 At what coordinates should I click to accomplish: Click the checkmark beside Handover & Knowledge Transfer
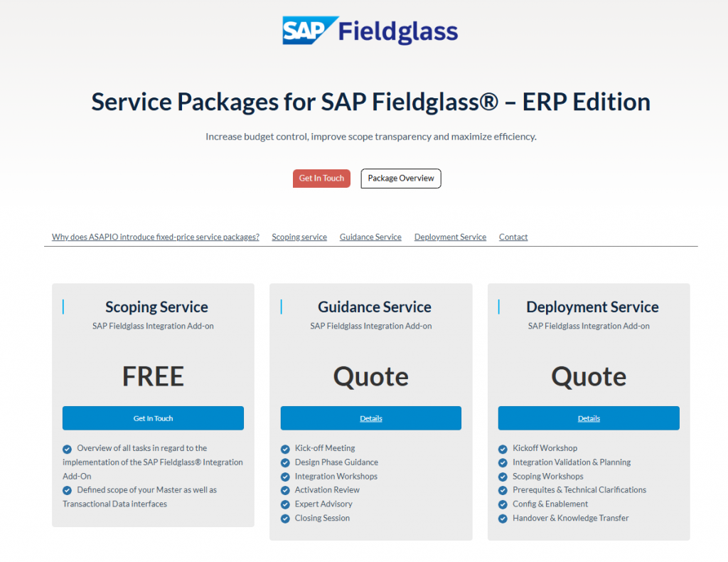coord(503,518)
